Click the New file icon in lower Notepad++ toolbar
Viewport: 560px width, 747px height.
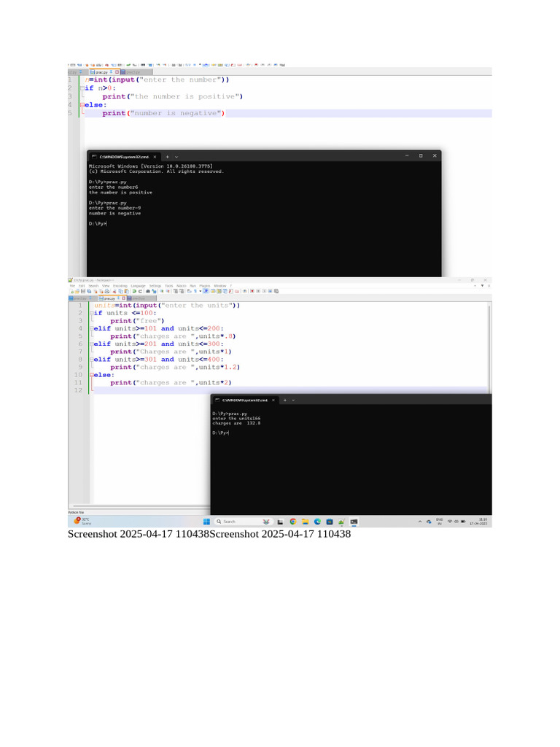[72, 291]
